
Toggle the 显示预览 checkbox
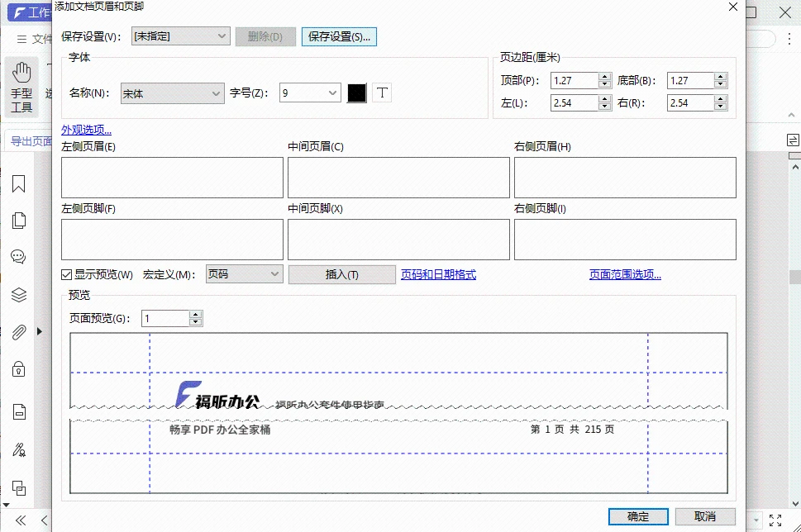click(x=66, y=275)
